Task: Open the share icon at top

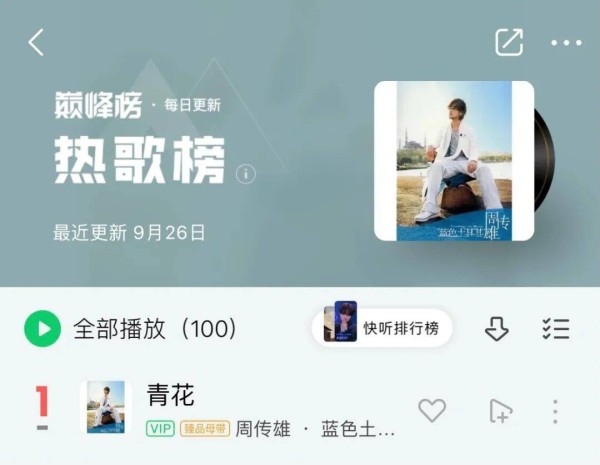Action: pyautogui.click(x=509, y=42)
